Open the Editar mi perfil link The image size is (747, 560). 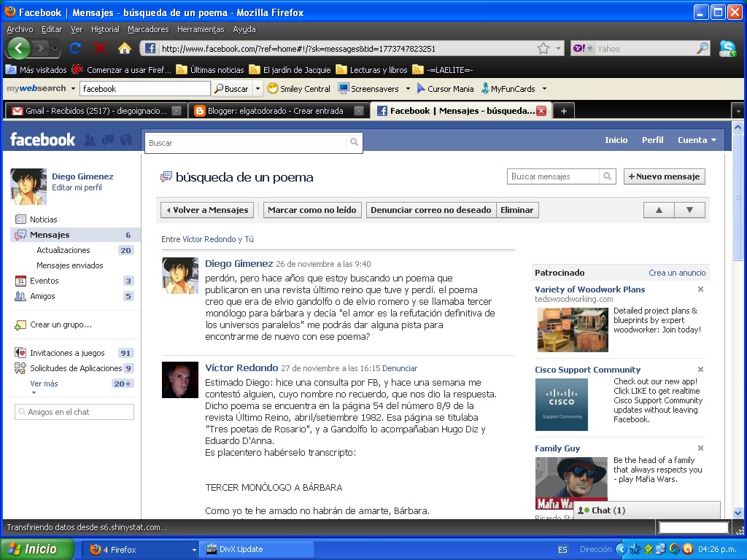tap(77, 187)
